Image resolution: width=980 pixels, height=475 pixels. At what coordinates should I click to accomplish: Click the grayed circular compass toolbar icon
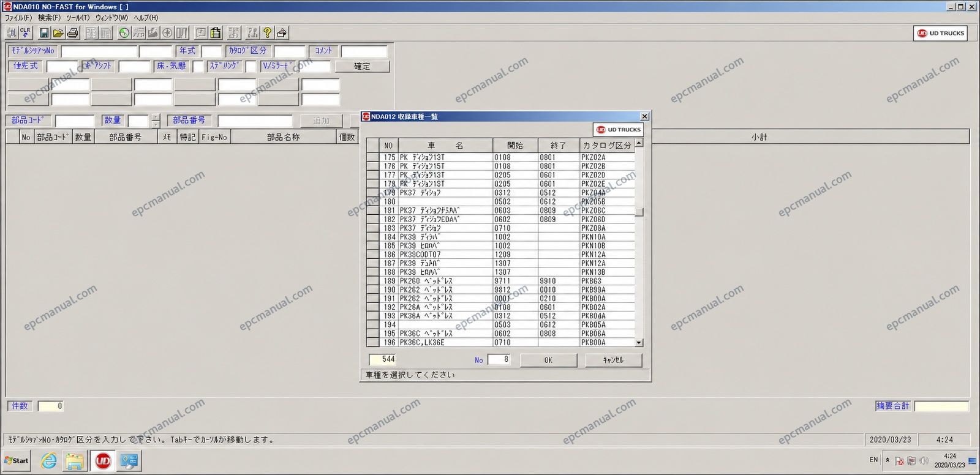pos(167,33)
